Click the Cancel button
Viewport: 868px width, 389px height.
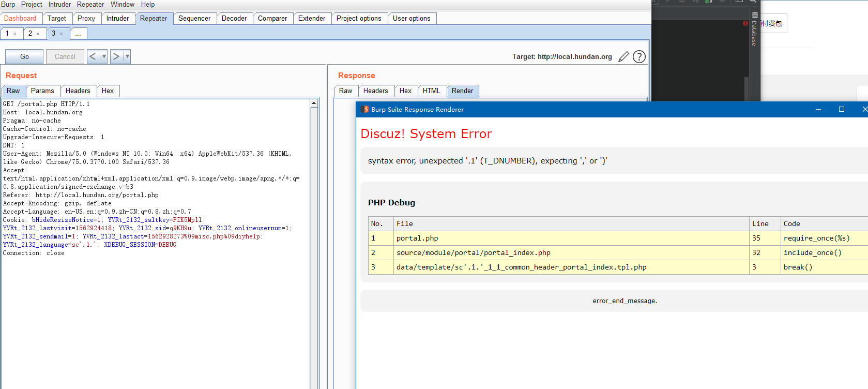(65, 56)
